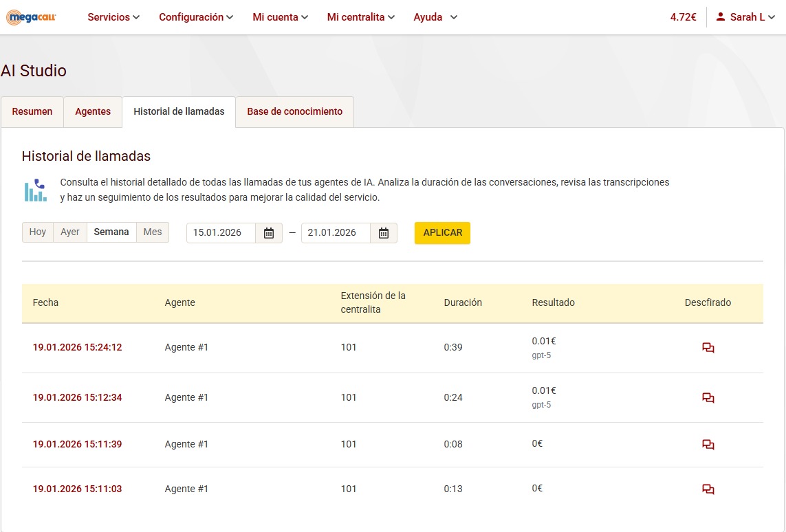Switch to the Agentes tab
Viewport: 786px width, 532px height.
[93, 112]
